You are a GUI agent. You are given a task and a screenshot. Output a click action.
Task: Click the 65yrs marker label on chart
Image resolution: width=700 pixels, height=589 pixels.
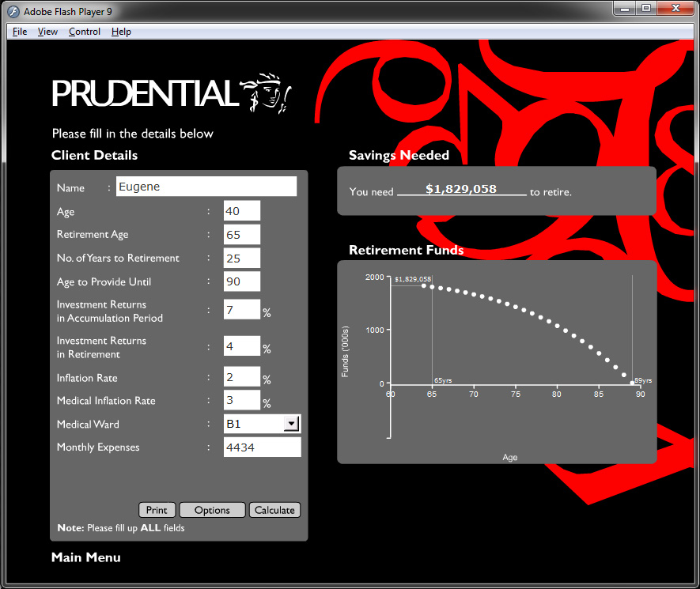pyautogui.click(x=443, y=380)
